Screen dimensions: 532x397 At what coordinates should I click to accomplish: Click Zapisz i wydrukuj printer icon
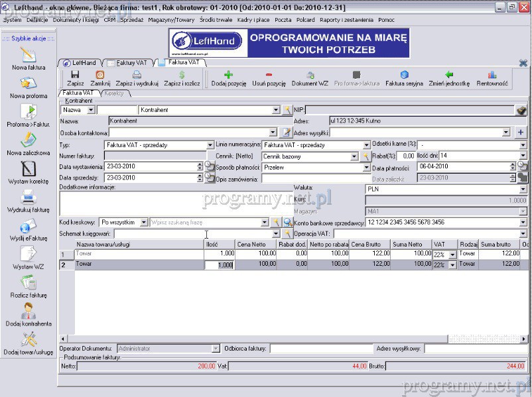coord(137,76)
